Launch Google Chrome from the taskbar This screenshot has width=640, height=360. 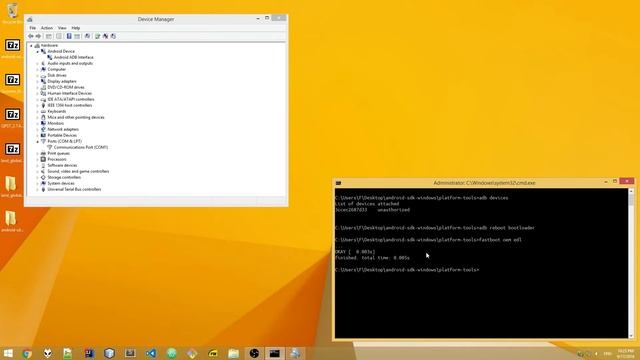point(27,353)
